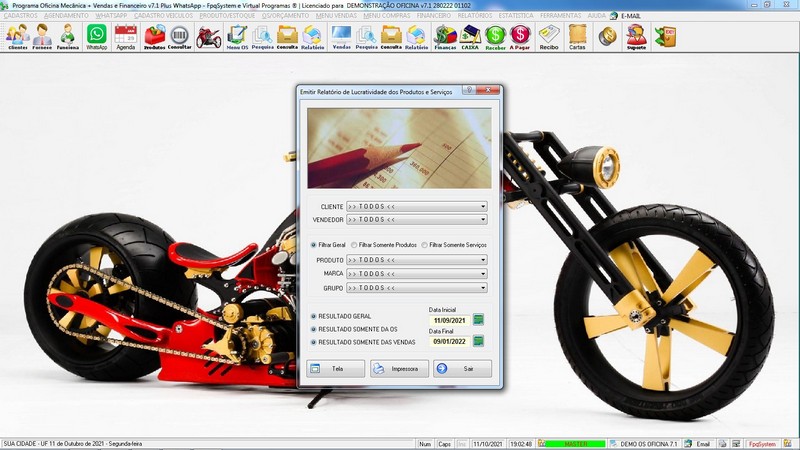Open the Finanças pie chart icon
800x450 pixels.
(x=445, y=37)
